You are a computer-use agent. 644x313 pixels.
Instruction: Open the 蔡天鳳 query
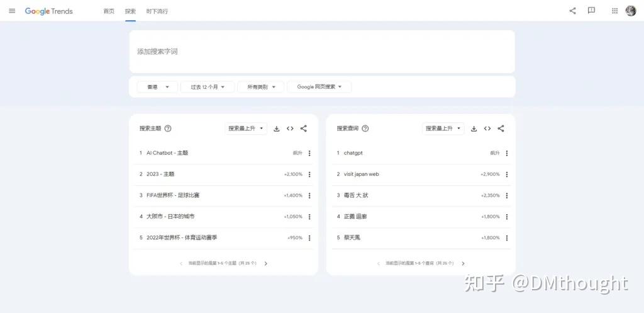coord(352,237)
